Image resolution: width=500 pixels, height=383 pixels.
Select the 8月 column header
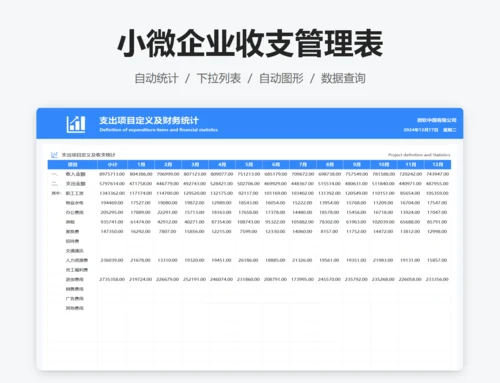click(330, 164)
